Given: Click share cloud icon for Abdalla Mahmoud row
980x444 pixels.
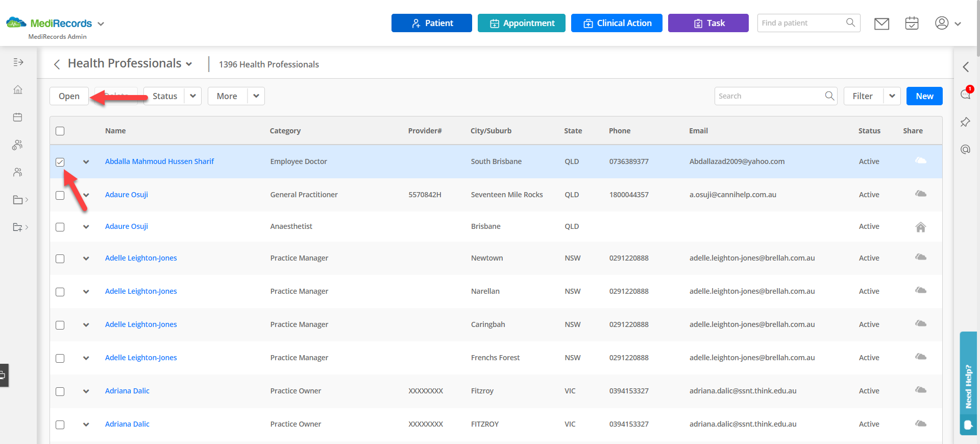Looking at the screenshot, I should (920, 160).
